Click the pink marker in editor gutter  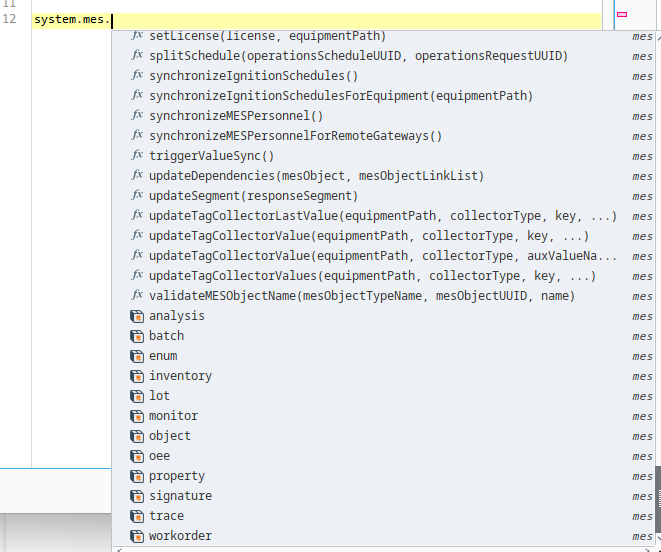coord(622,14)
